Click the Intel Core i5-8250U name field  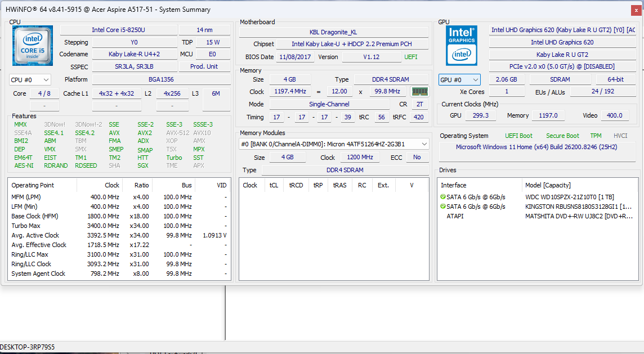click(119, 30)
